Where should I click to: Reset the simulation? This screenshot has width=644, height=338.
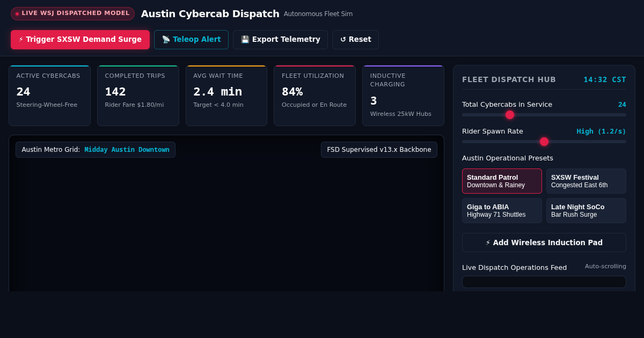pyautogui.click(x=355, y=40)
